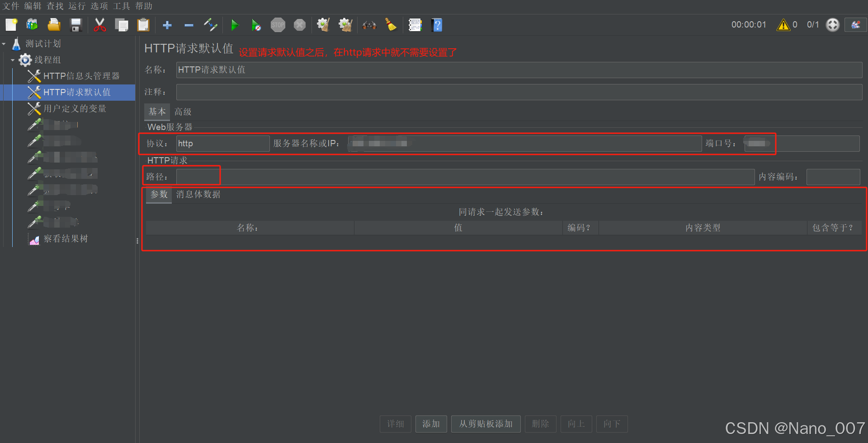The width and height of the screenshot is (868, 443).
Task: Open search with the binoculars icon
Action: tap(369, 25)
